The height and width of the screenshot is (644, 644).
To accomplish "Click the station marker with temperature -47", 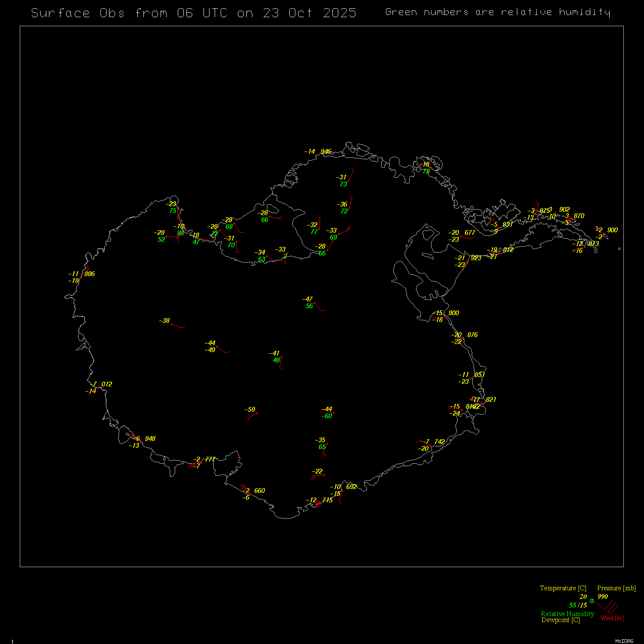I will 315,303.
